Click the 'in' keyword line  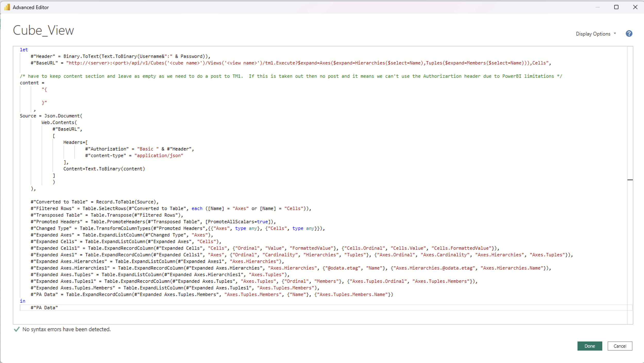click(x=23, y=301)
